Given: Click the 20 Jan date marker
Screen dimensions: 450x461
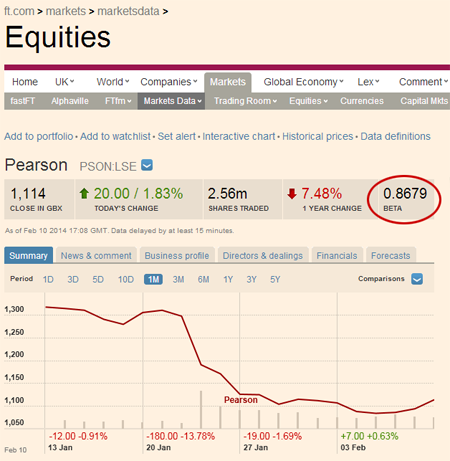Looking at the screenshot, I should [158, 447].
